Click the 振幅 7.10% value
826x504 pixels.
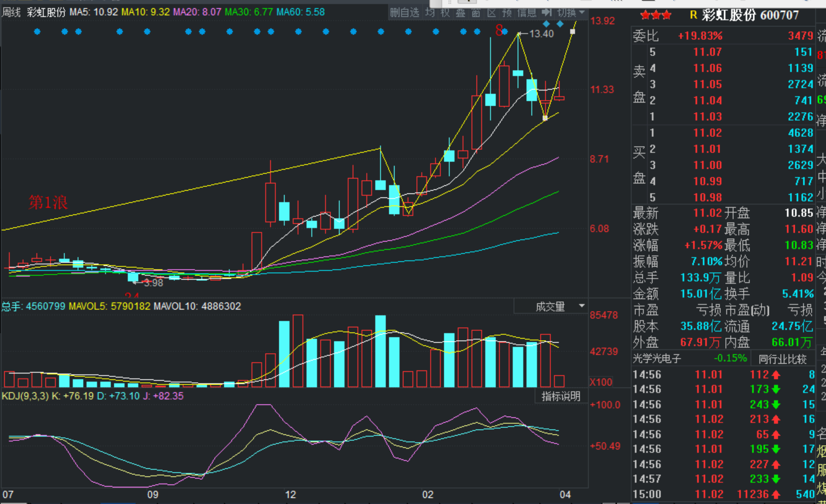(706, 262)
